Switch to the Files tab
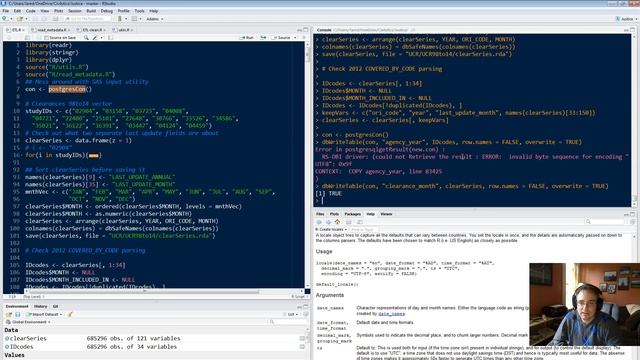Image resolution: width=640 pixels, height=360 pixels. 320,214
